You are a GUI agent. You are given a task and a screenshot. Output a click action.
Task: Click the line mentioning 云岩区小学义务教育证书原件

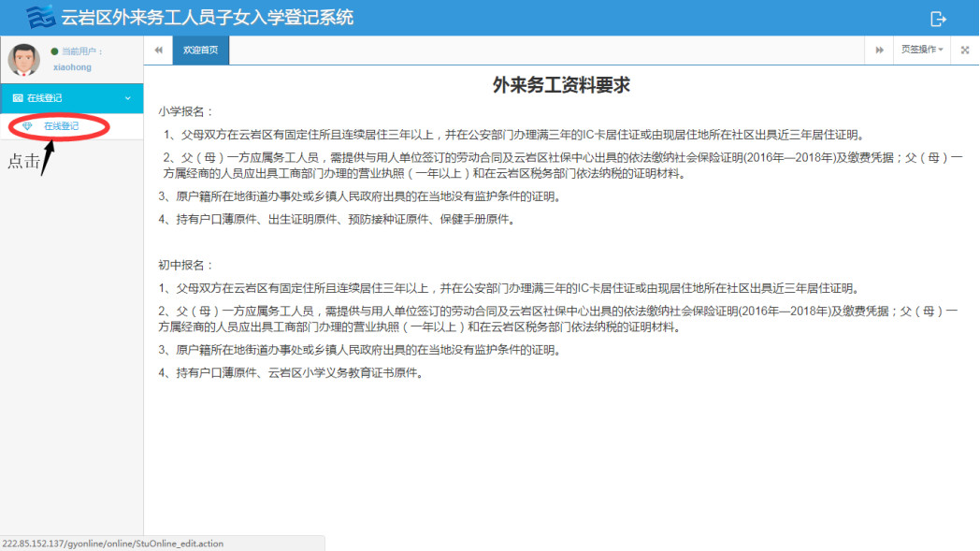(x=292, y=372)
